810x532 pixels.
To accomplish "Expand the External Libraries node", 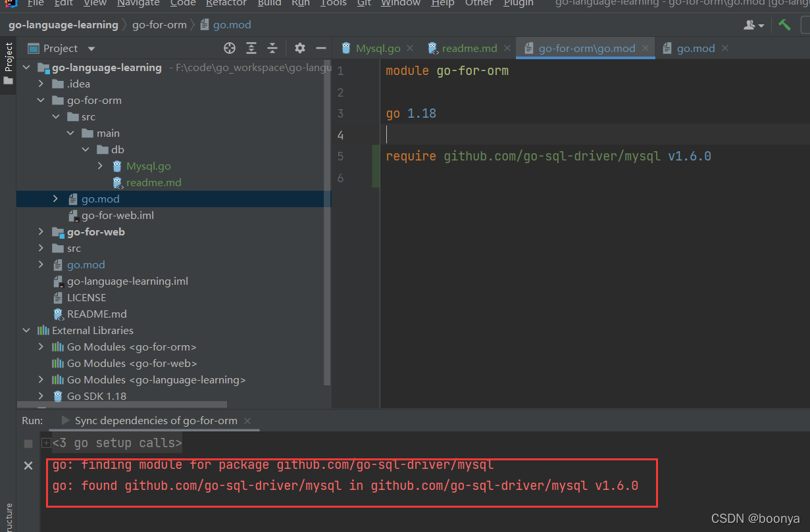I will point(26,331).
